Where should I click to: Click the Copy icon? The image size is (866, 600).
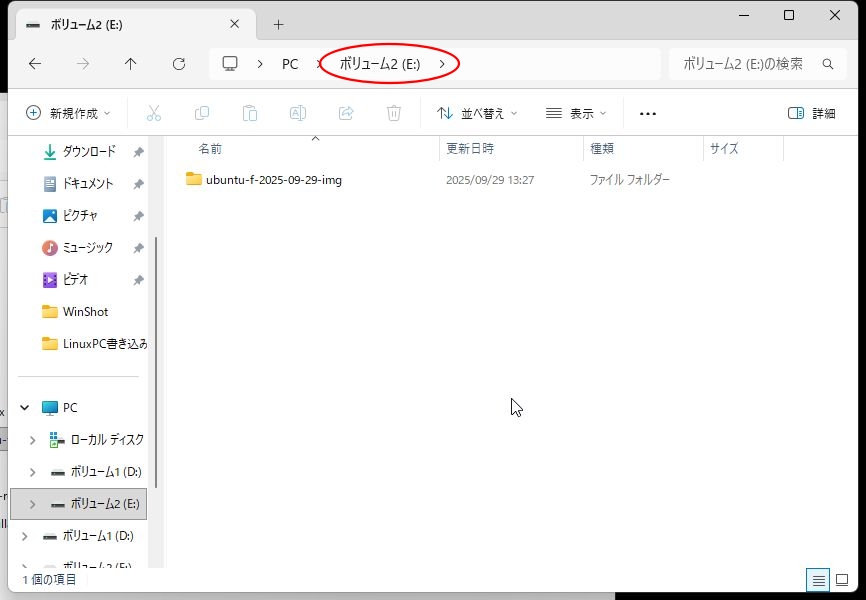pos(201,113)
